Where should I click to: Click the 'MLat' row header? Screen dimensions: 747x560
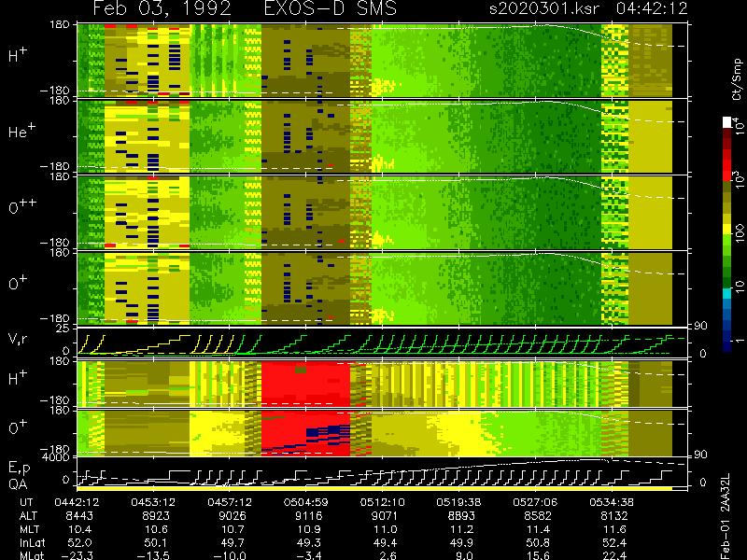point(32,555)
